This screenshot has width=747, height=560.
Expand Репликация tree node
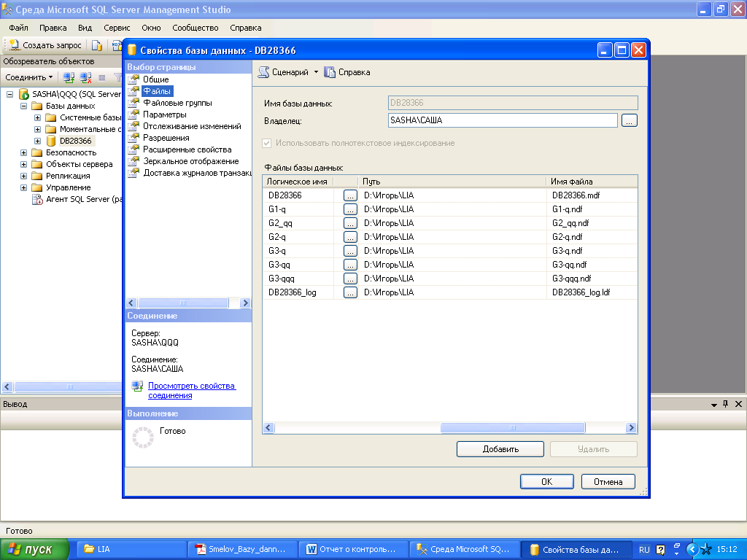coord(23,176)
